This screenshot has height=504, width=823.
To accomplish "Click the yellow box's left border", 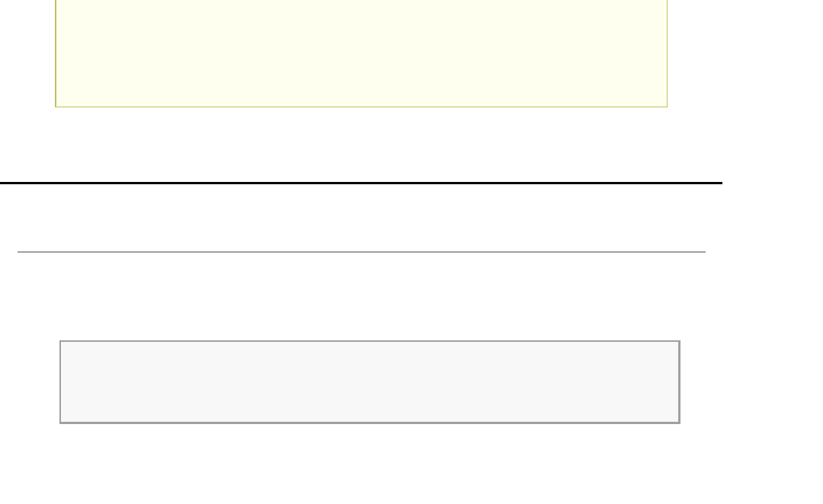I will click(56, 53).
